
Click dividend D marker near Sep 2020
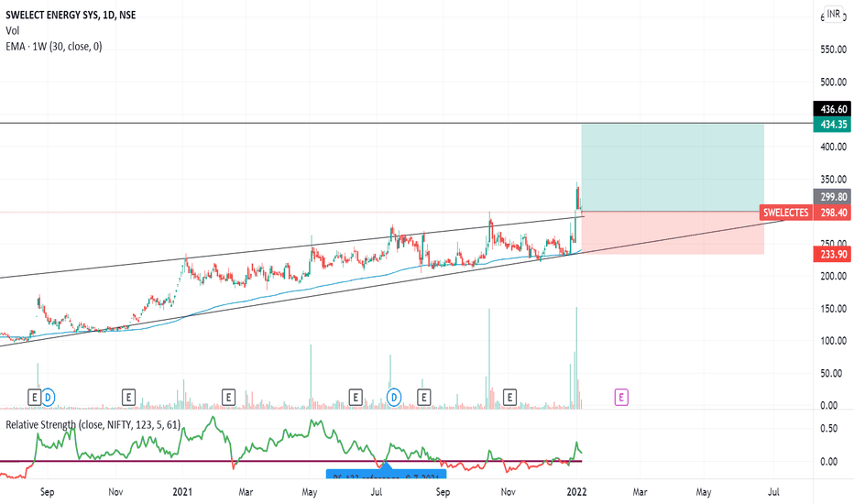[x=48, y=397]
